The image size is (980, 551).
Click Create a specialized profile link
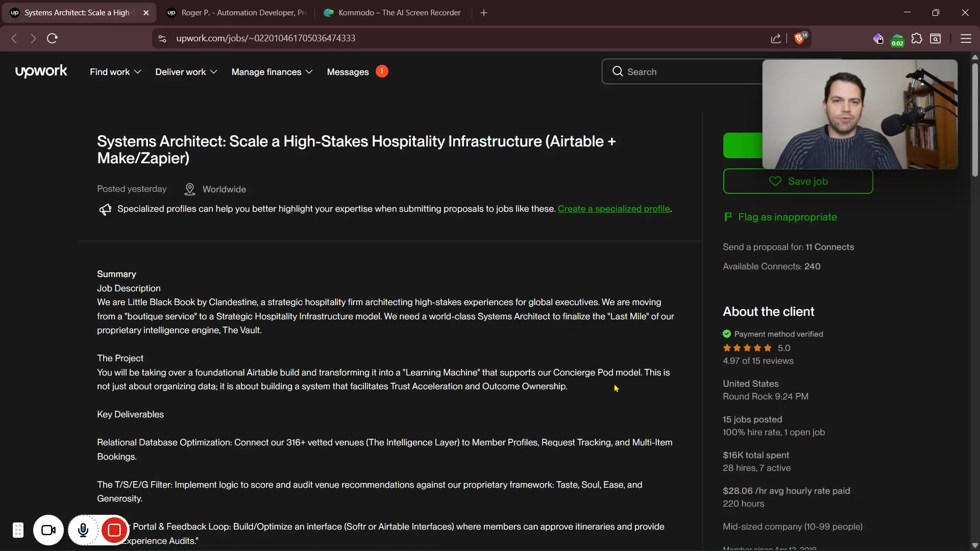(x=614, y=209)
